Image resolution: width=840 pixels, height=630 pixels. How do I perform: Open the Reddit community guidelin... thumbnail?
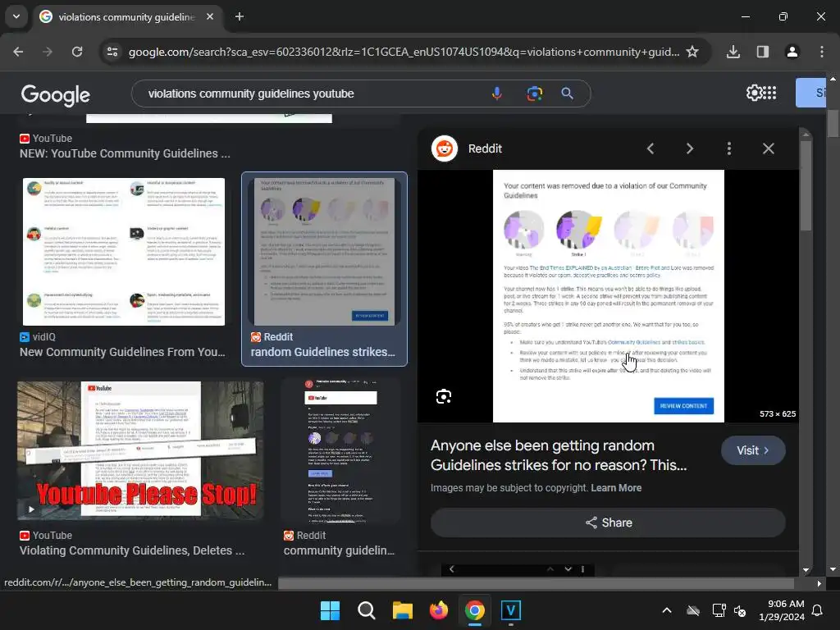click(x=340, y=450)
